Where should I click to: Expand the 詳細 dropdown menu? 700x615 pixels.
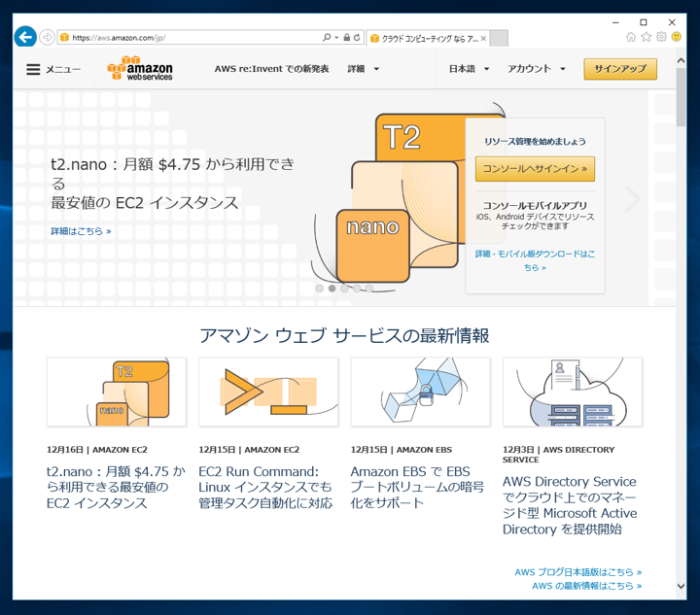(x=364, y=69)
